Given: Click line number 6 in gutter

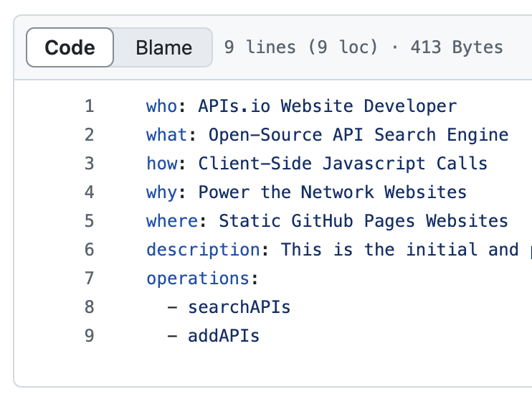Looking at the screenshot, I should coord(89,250).
